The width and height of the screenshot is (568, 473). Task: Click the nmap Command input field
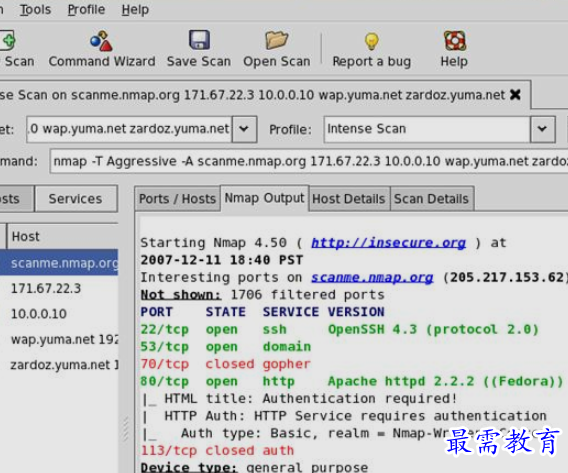click(309, 161)
